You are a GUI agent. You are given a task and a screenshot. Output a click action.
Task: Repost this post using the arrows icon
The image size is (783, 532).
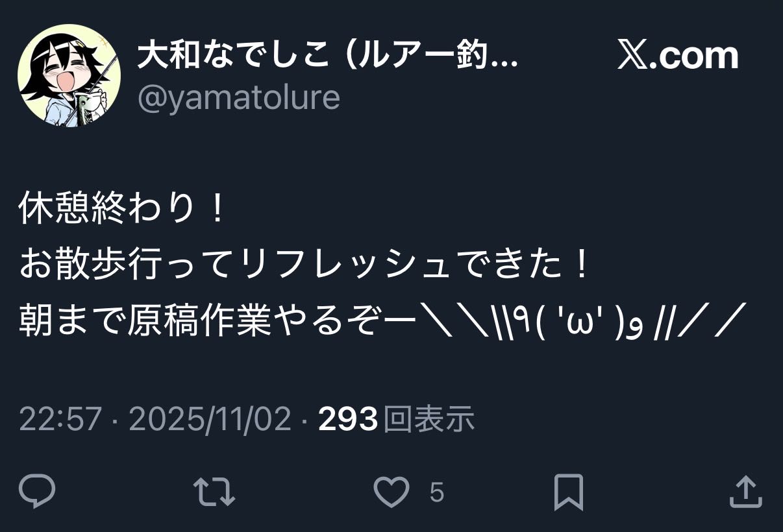[x=214, y=492]
